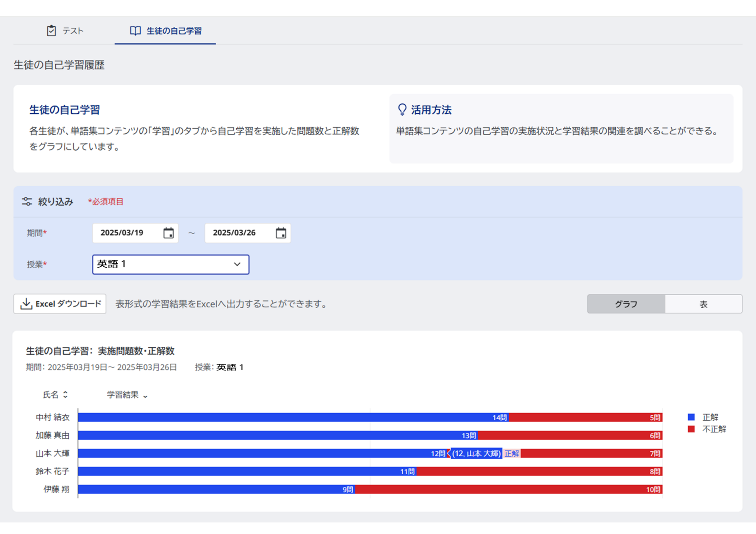The width and height of the screenshot is (756, 534).
Task: Select the グラフ view toggle
Action: click(626, 304)
